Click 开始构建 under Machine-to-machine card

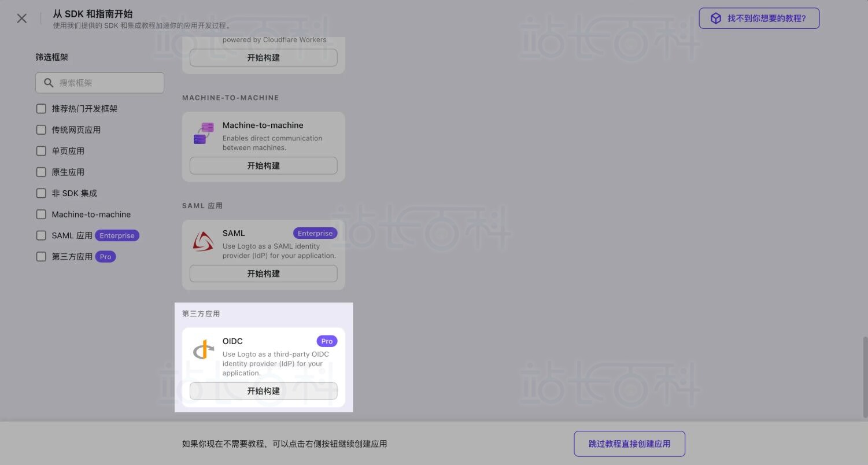click(263, 165)
